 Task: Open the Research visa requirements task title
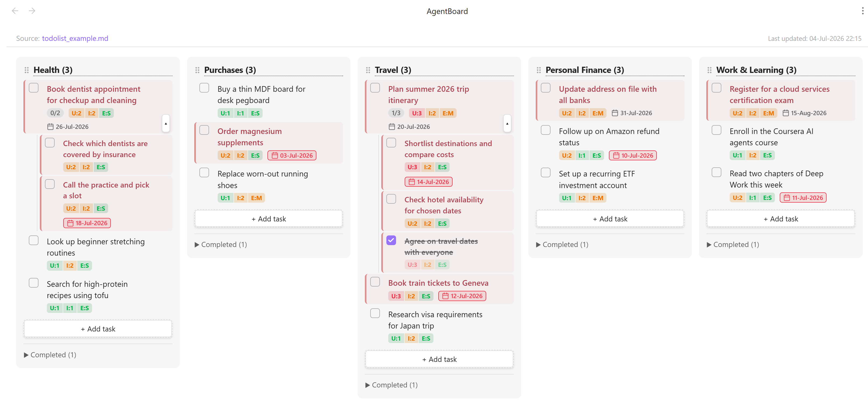click(x=435, y=320)
